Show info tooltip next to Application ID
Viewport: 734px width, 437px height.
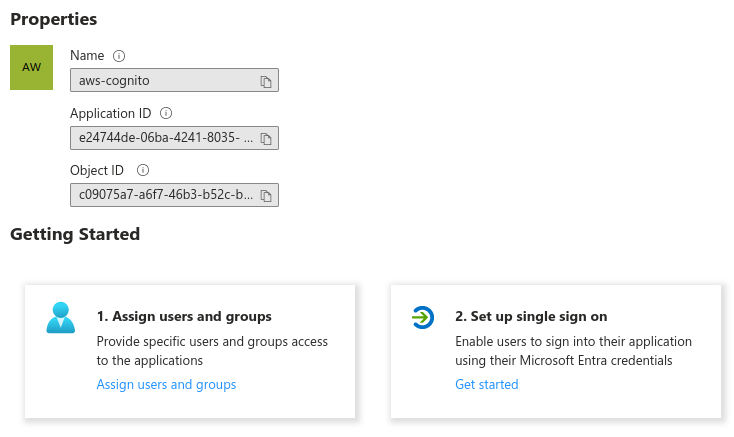point(166,113)
